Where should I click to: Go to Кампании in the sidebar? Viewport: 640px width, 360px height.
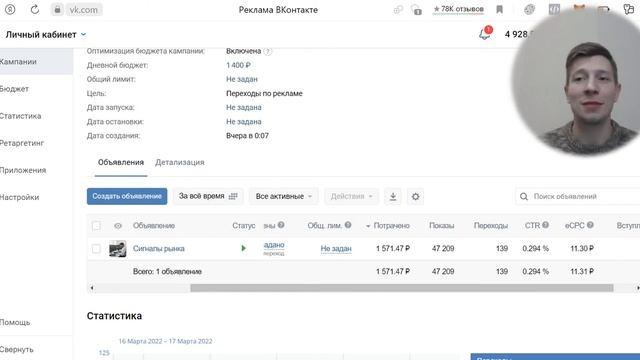coord(36,62)
